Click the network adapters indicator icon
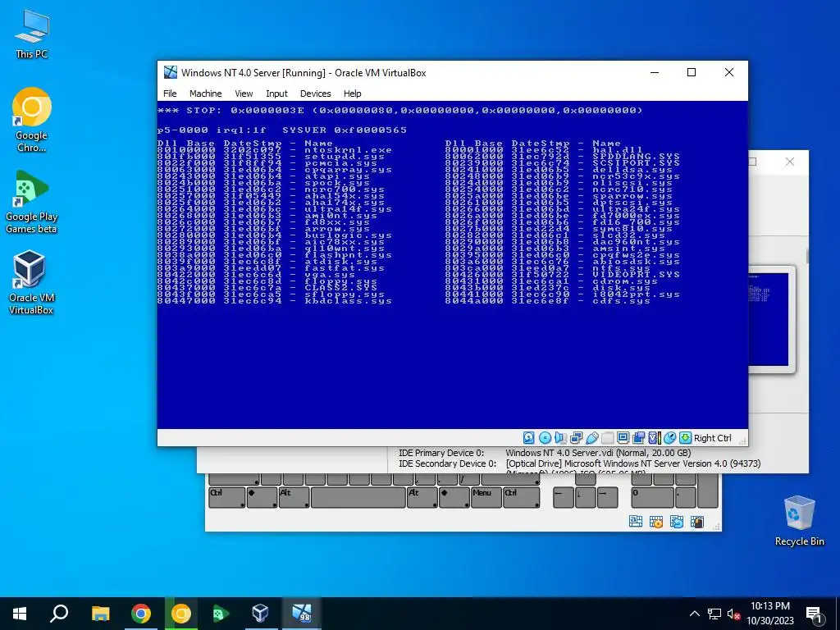 576,438
